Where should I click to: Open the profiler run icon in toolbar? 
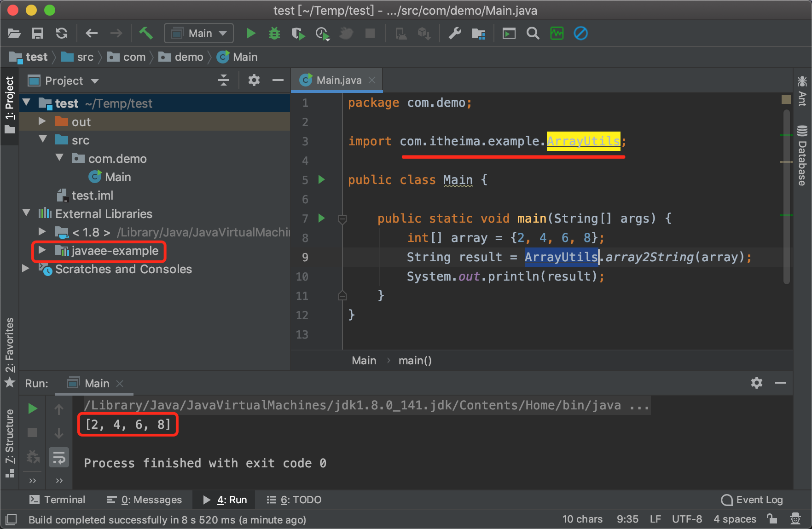click(x=322, y=34)
